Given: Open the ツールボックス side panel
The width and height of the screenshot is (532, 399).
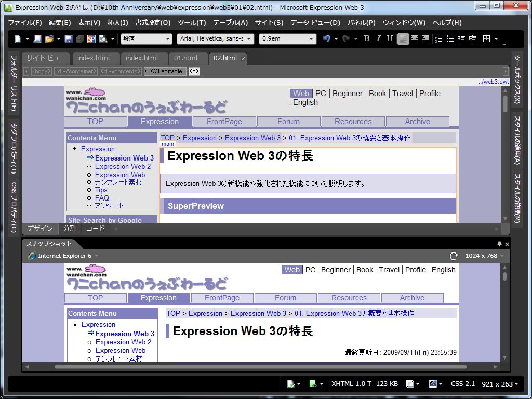Looking at the screenshot, I should click(517, 79).
